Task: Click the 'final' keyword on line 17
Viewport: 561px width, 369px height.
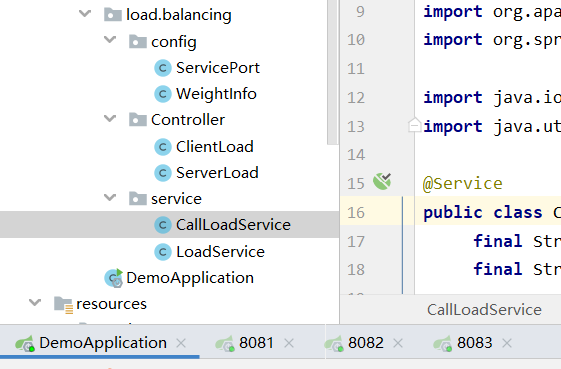Action: 497,241
